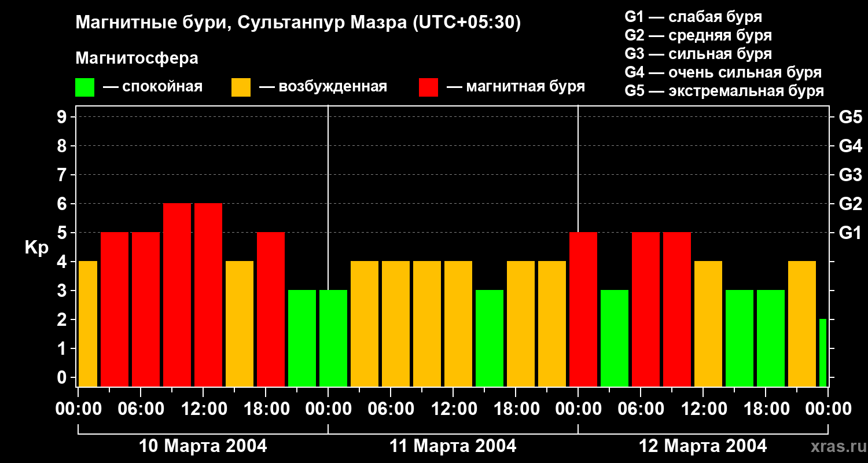Click the green 15:00–18:00 bar on 11 March
Screen dimensions: 868x463
coord(490,338)
